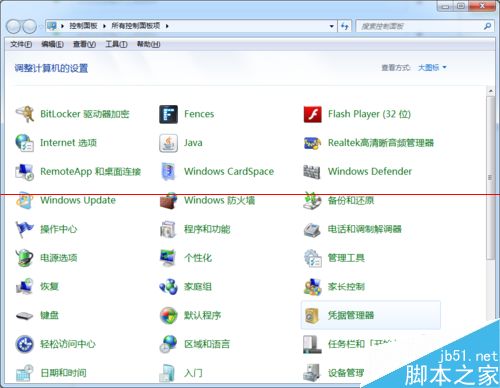Open 区域和语言 globe icon

168,344
